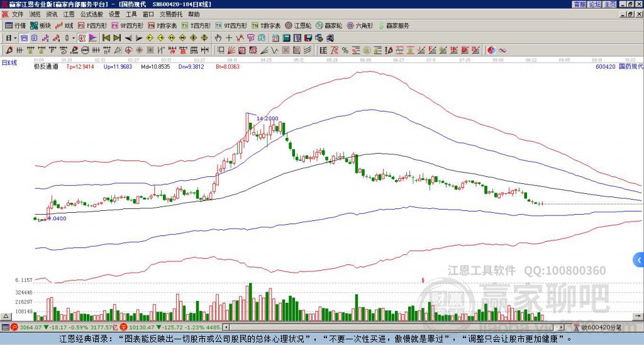Click the triangle button beside volume panel
644x345 pixels.
pos(6,316)
